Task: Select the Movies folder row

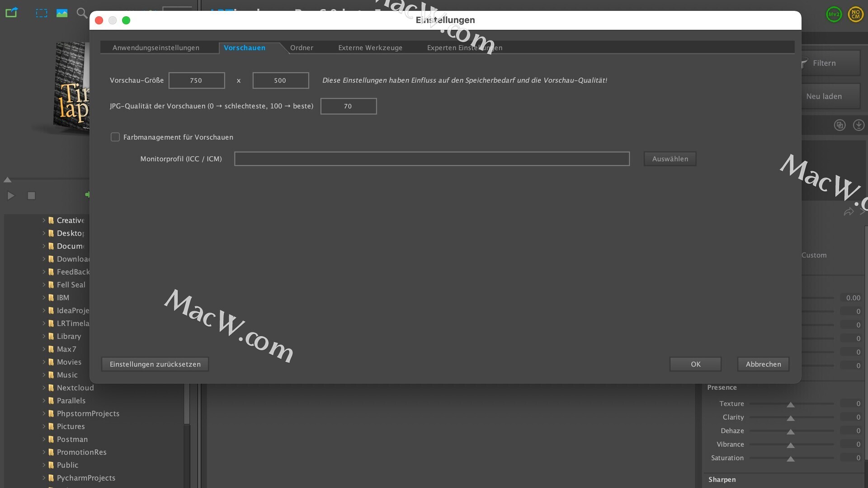Action: click(69, 362)
